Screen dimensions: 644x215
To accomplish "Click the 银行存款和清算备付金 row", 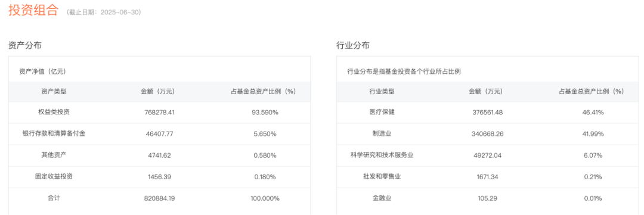I will coord(159,134).
